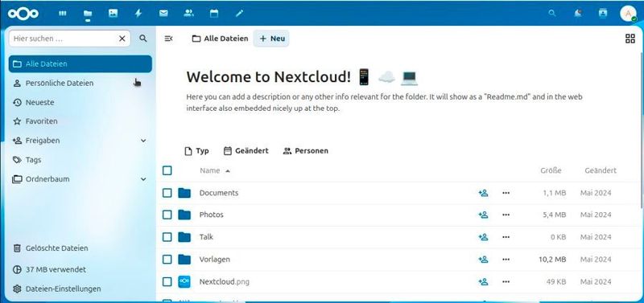
Task: Open the Documents folder
Action: (218, 193)
